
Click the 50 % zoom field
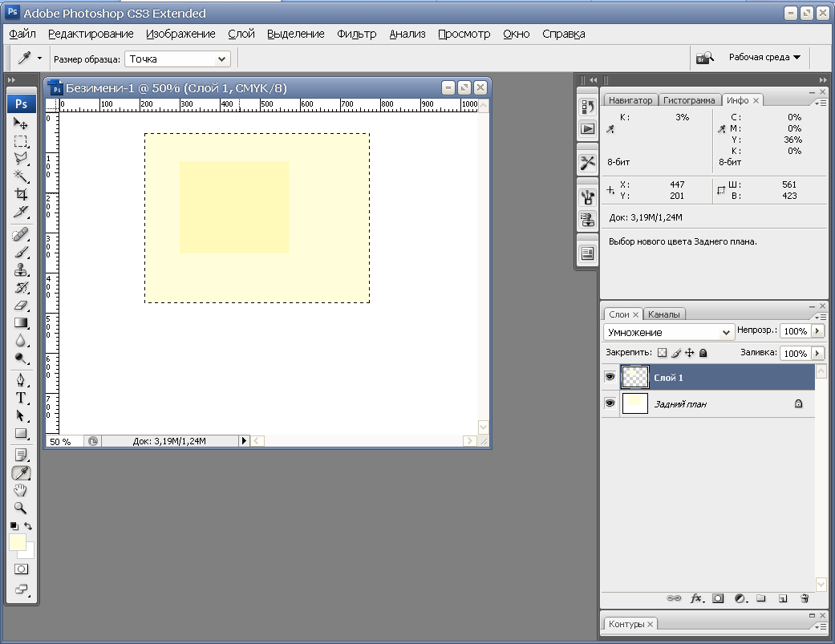point(64,441)
